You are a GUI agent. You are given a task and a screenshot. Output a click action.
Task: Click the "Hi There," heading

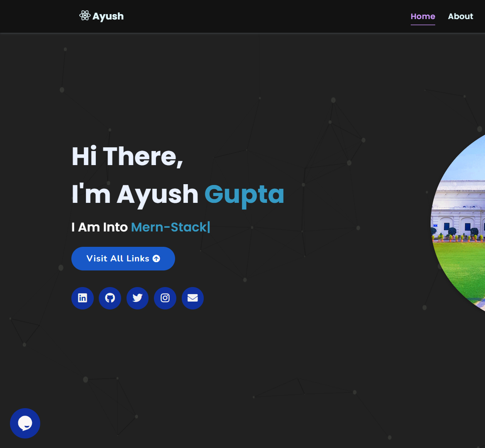click(127, 156)
